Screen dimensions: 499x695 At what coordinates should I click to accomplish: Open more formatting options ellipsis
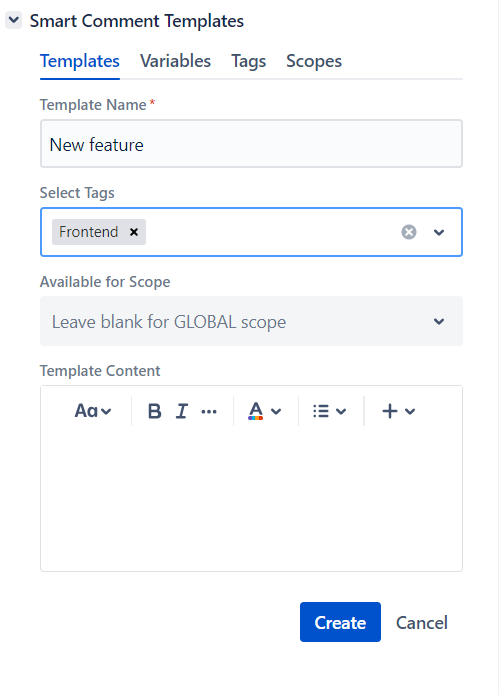click(209, 412)
